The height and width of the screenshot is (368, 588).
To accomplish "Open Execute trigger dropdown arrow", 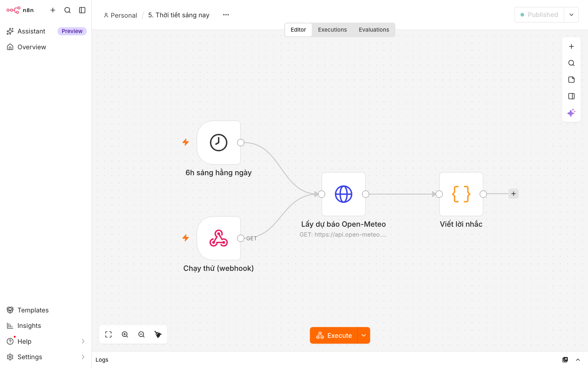I will (x=364, y=336).
